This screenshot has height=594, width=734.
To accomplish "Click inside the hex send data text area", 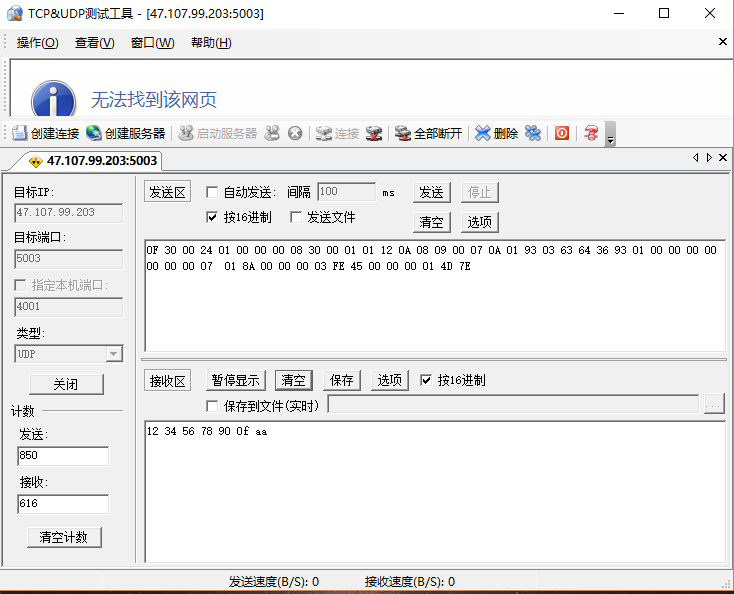I will point(435,296).
